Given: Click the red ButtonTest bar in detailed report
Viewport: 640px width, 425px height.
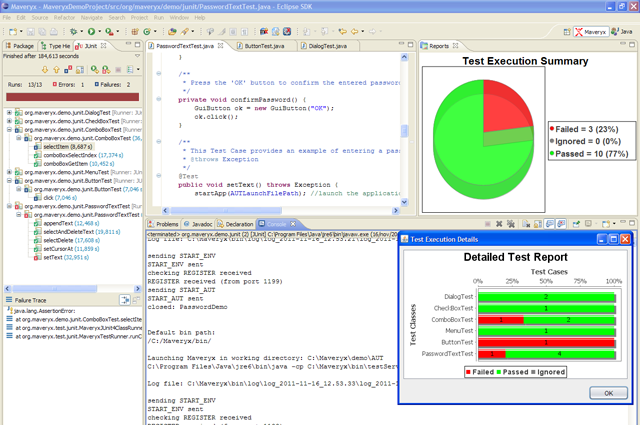Looking at the screenshot, I should [x=546, y=342].
